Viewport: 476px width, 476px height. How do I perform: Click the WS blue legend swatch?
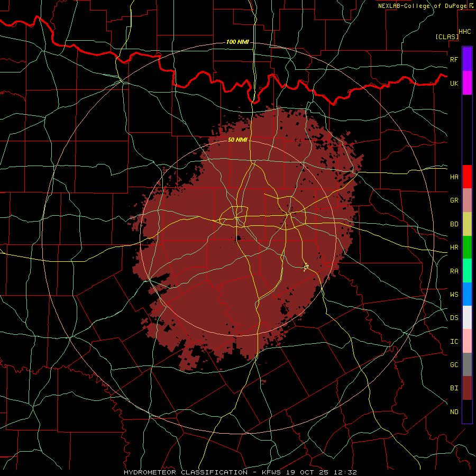467,294
